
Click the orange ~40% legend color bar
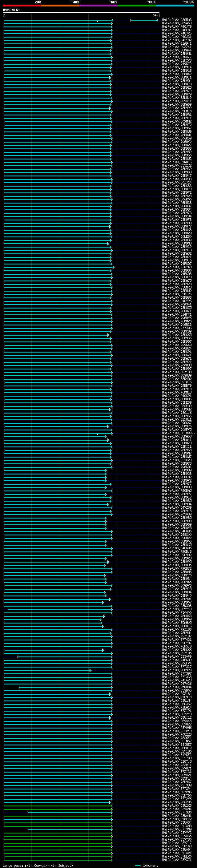[60, 6]
